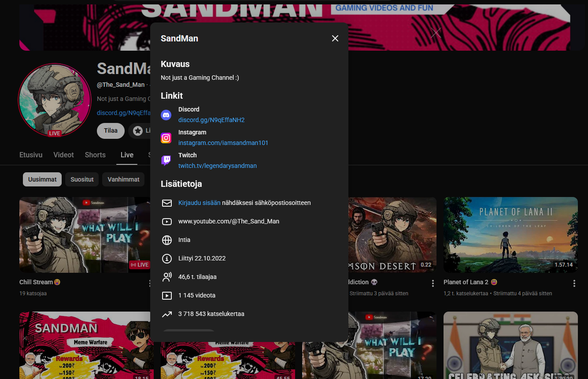Select the Uusimmat filter chip
Viewport: 588px width, 379px height.
(x=42, y=179)
